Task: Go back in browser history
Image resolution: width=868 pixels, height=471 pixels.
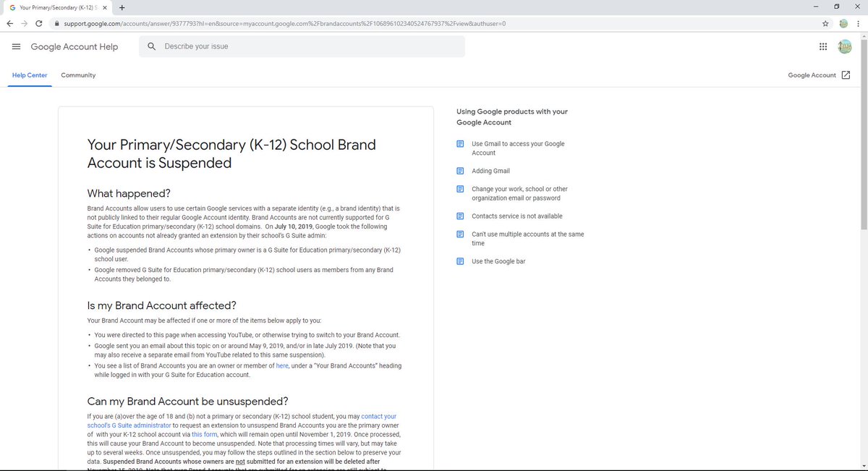Action: [x=9, y=23]
